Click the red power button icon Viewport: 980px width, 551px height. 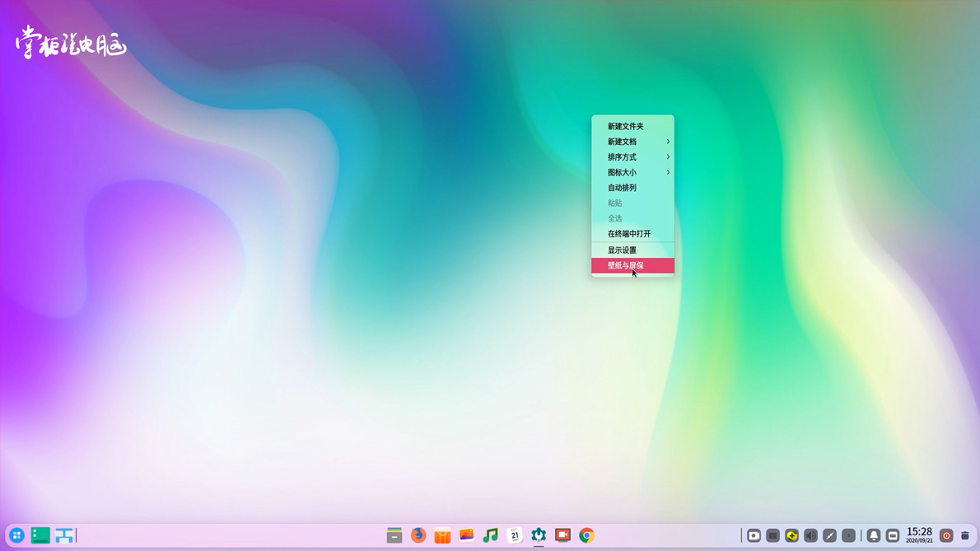click(x=946, y=536)
